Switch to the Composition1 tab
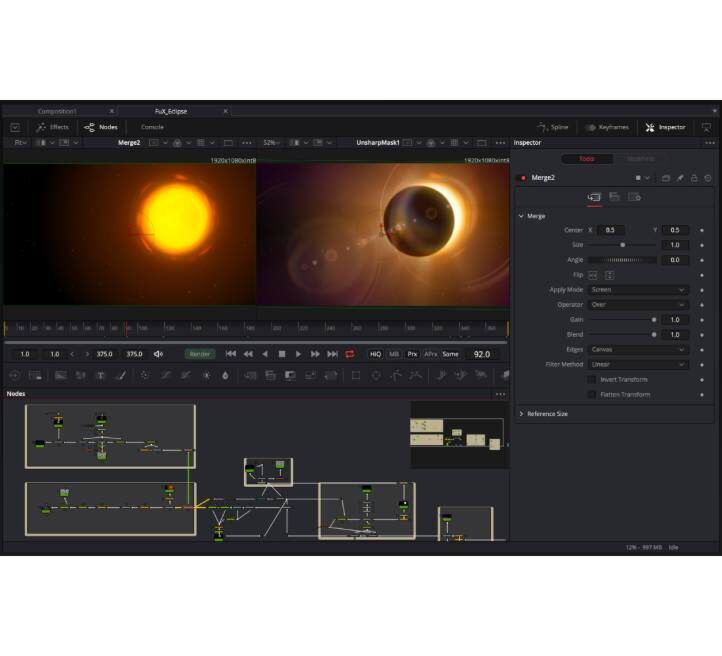 coord(57,111)
